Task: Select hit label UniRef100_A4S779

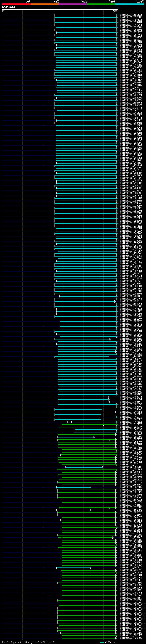Action: 131,417
